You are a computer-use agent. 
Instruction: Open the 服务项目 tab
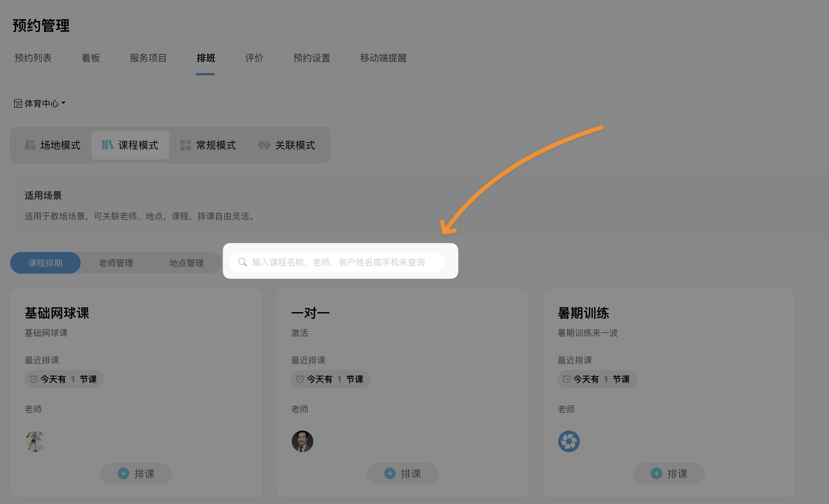click(148, 58)
